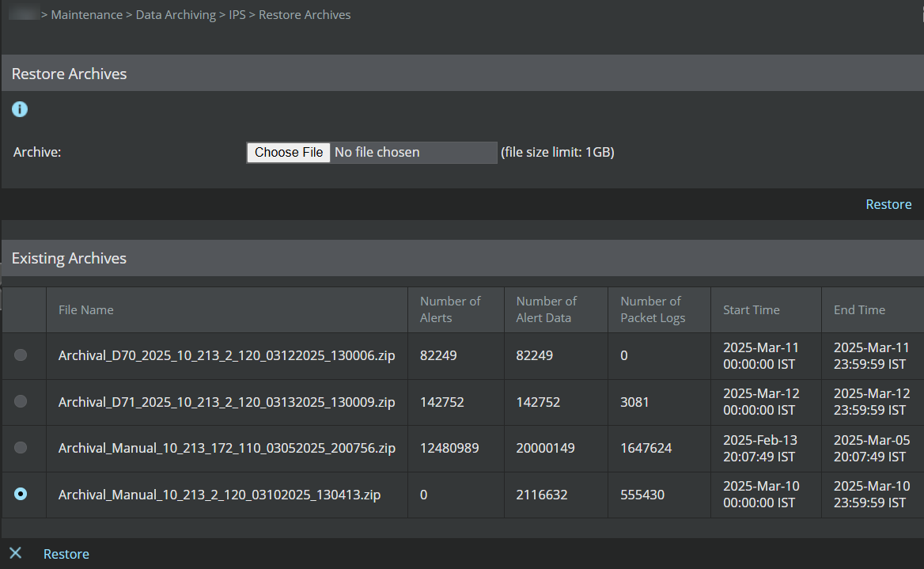Click end time 2025-Mar-11 23:59:59 IST
Image resolution: width=924 pixels, height=569 pixels.
[872, 355]
